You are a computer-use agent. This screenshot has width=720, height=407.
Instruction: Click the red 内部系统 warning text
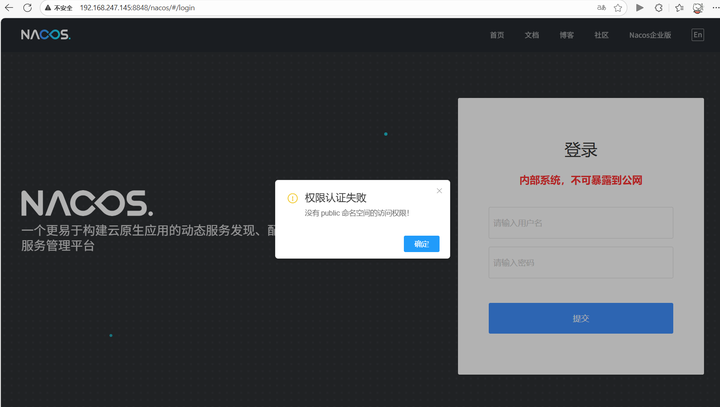click(581, 180)
